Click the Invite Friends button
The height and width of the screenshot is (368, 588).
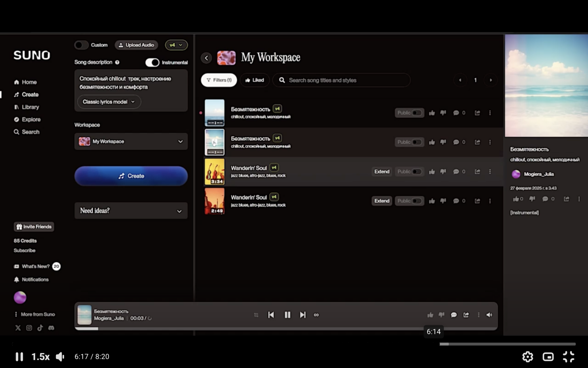coord(34,227)
